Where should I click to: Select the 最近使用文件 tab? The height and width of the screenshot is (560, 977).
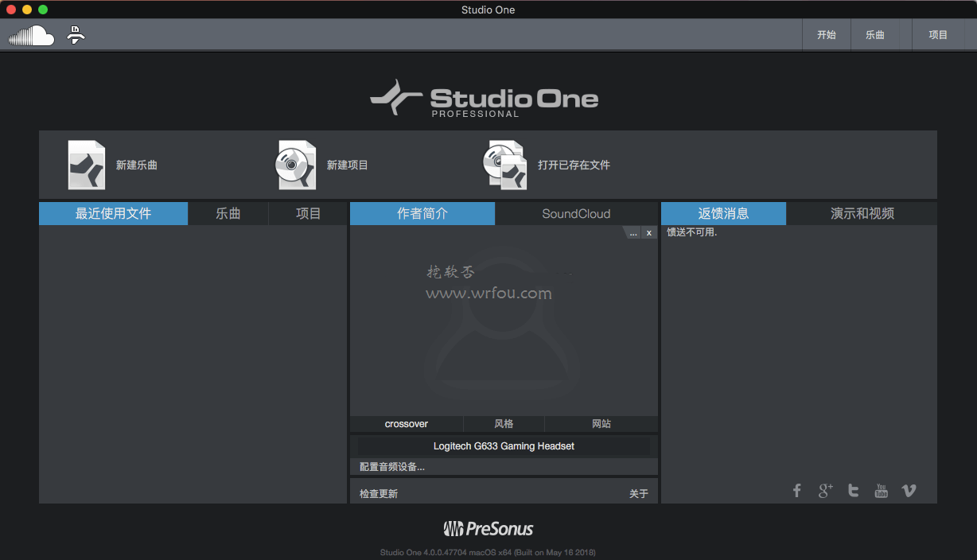coord(113,213)
